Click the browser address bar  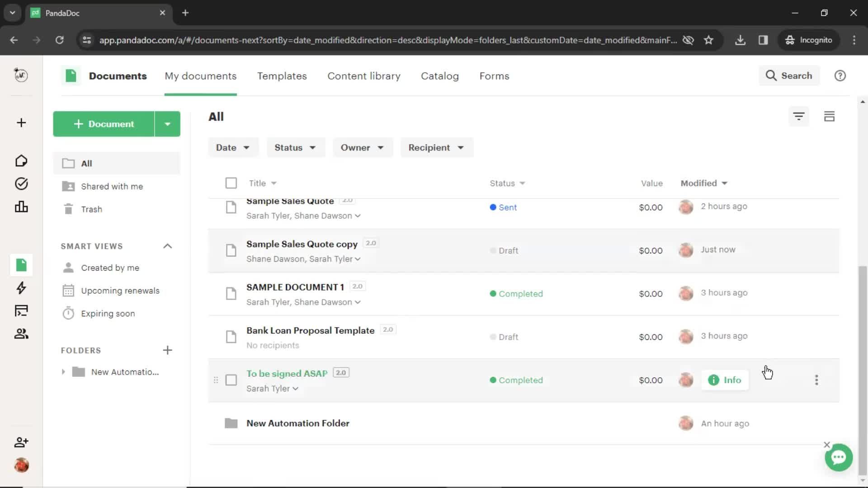point(388,40)
